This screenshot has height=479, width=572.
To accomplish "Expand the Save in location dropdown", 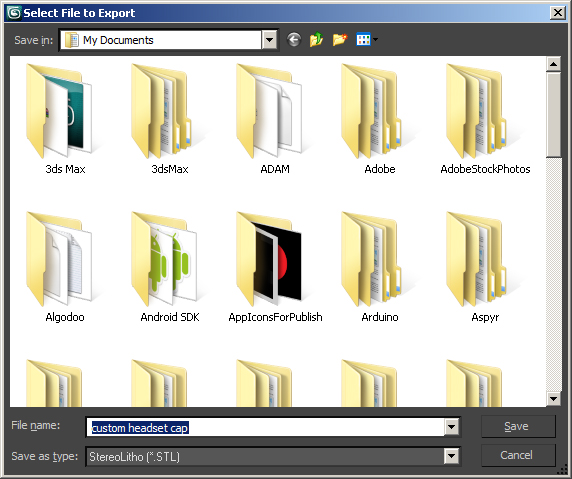I will click(270, 40).
